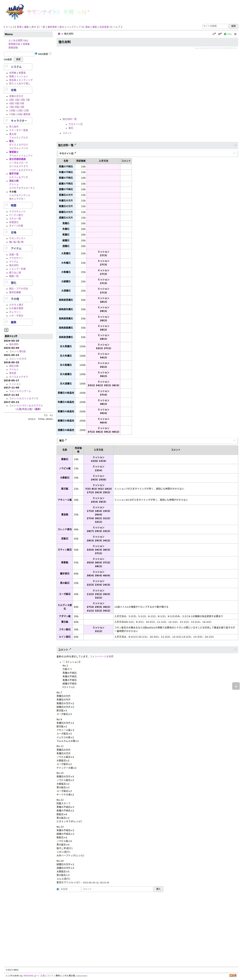Click the scroll-down arrow floating button
The width and height of the screenshot is (242, 980).
[236, 686]
